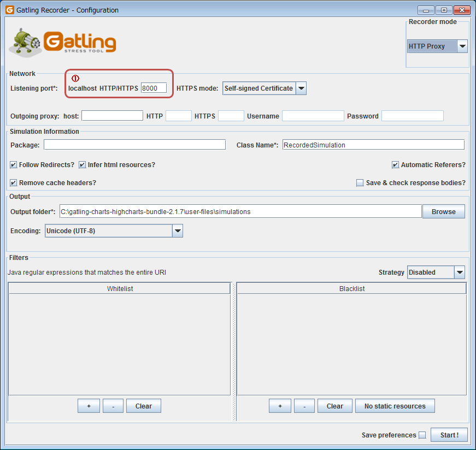Toggle the Infer html resources checkbox
476x450 pixels.
click(83, 165)
